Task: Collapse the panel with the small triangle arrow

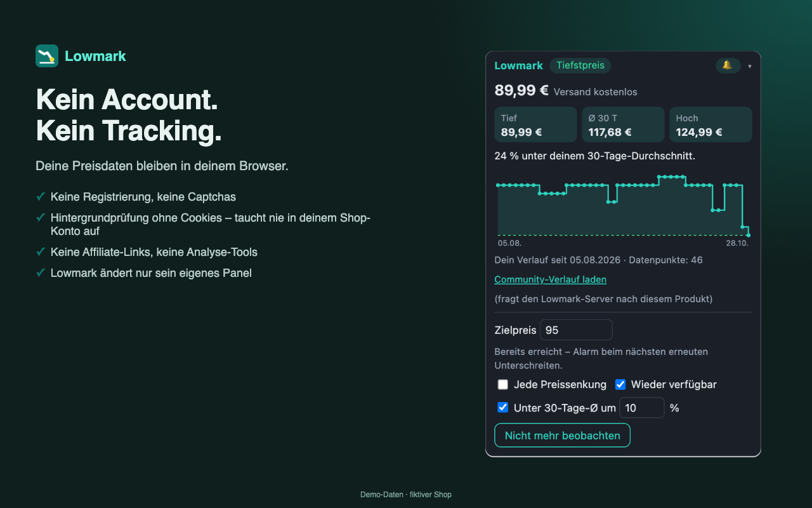Action: (749, 66)
